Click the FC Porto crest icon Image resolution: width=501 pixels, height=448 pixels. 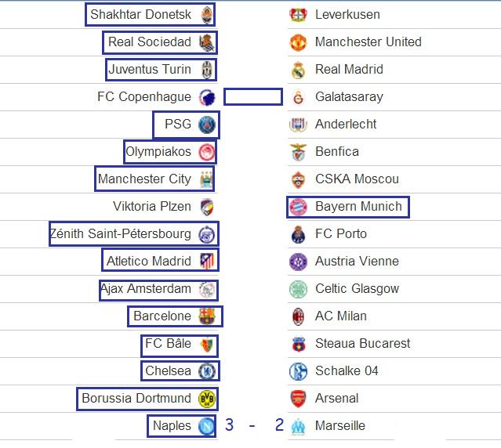coord(298,234)
